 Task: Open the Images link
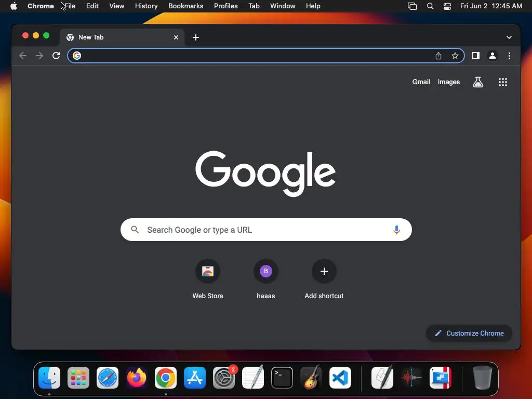[x=448, y=82]
